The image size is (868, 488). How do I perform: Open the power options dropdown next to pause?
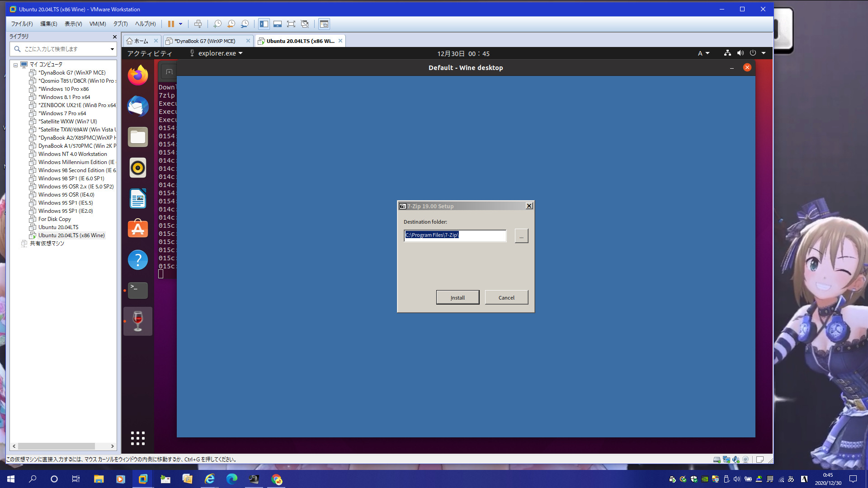point(180,24)
